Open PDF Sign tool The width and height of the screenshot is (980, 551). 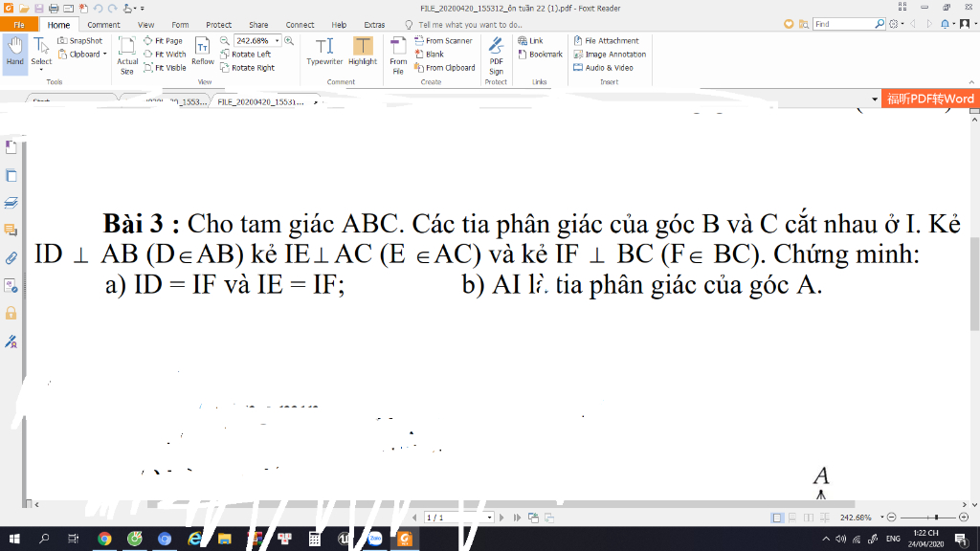[x=497, y=55]
